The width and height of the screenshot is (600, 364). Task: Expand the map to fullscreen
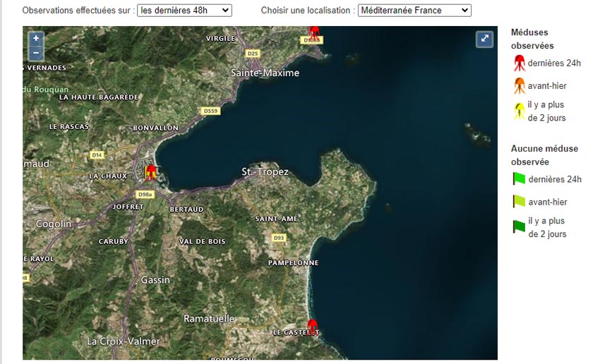485,40
